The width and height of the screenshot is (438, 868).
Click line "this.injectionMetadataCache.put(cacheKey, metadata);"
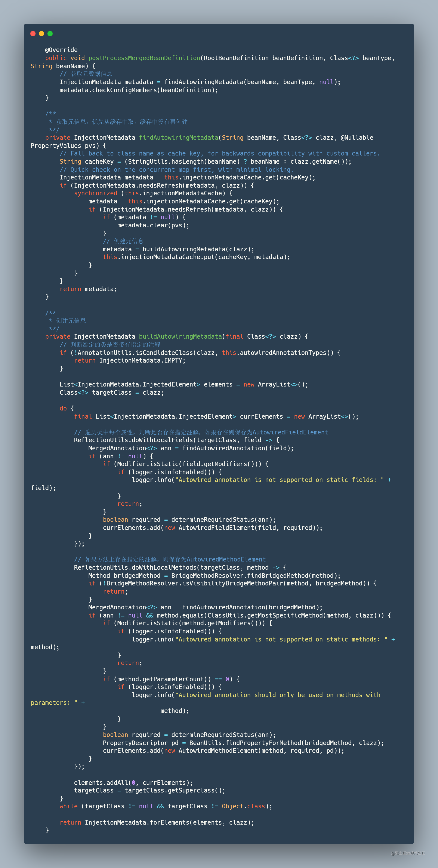(x=196, y=257)
